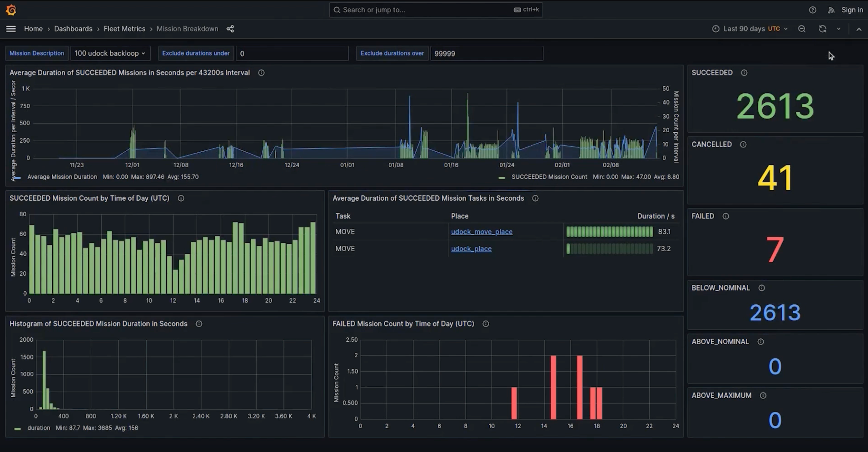Image resolution: width=868 pixels, height=452 pixels.
Task: Click the 83.1 duration gauge bar
Action: pyautogui.click(x=609, y=231)
